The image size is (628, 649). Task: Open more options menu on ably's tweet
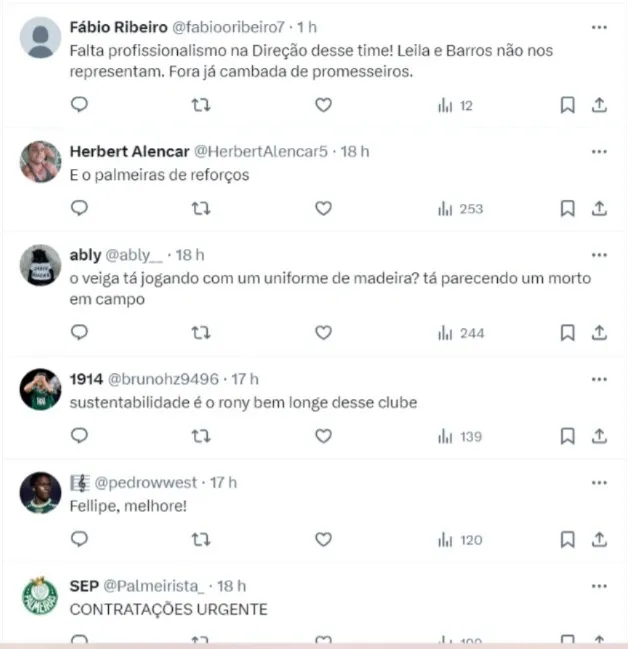599,255
